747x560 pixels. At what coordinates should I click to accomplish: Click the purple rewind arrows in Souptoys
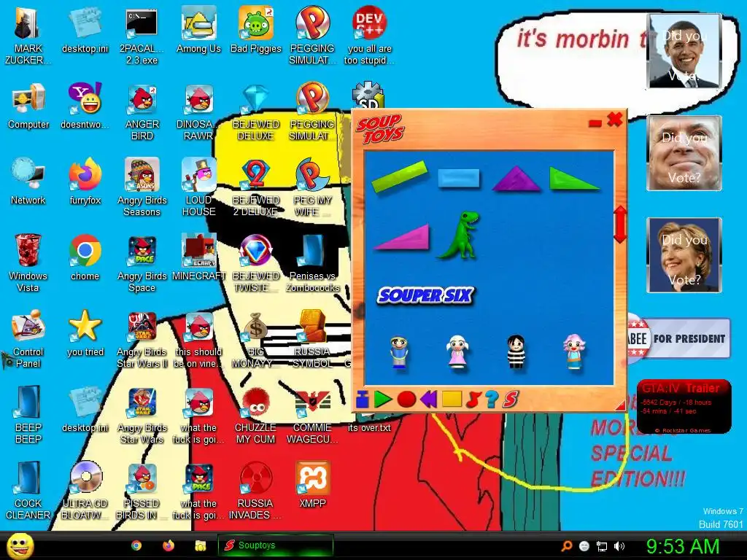429,399
